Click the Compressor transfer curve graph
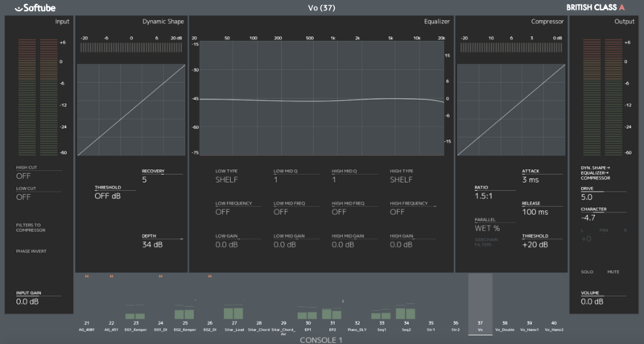This screenshot has width=644, height=344. coord(511,110)
